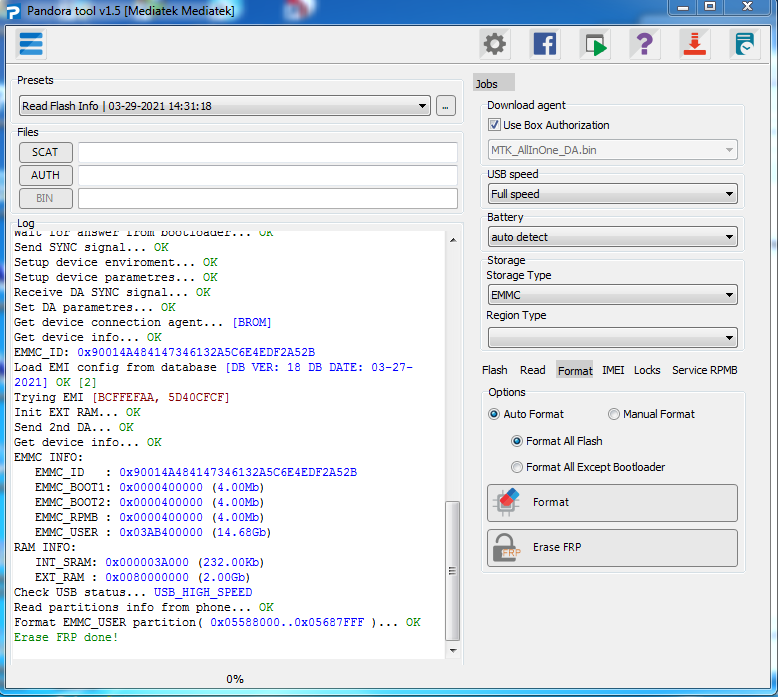778x697 pixels.
Task: Select the Jobs tab
Action: tap(493, 83)
